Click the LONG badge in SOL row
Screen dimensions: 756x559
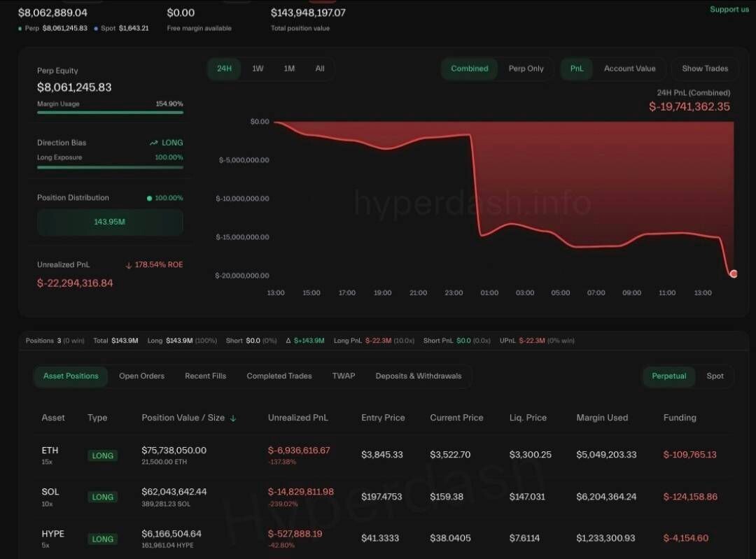103,497
